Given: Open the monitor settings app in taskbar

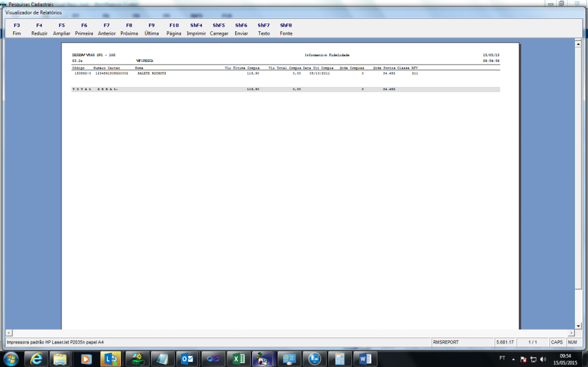Looking at the screenshot, I should [289, 359].
